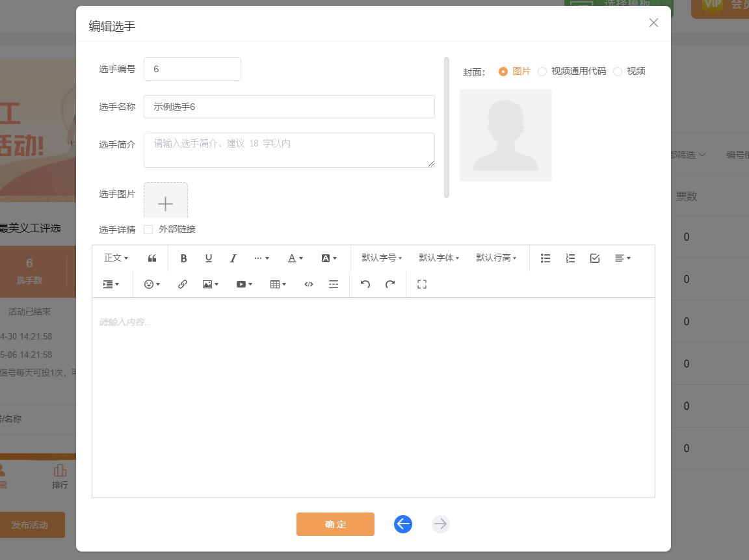Open the 正文 paragraph style dropdown
This screenshot has width=749, height=560.
pyautogui.click(x=116, y=258)
